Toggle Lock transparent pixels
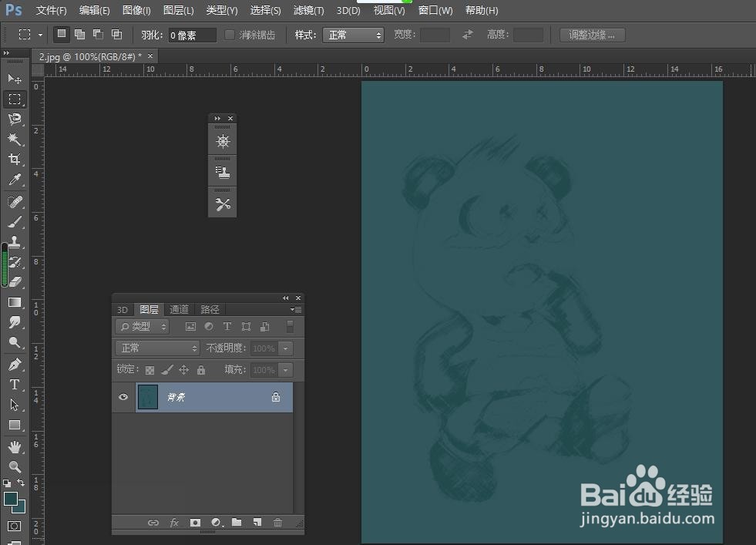This screenshot has width=756, height=545. [150, 370]
